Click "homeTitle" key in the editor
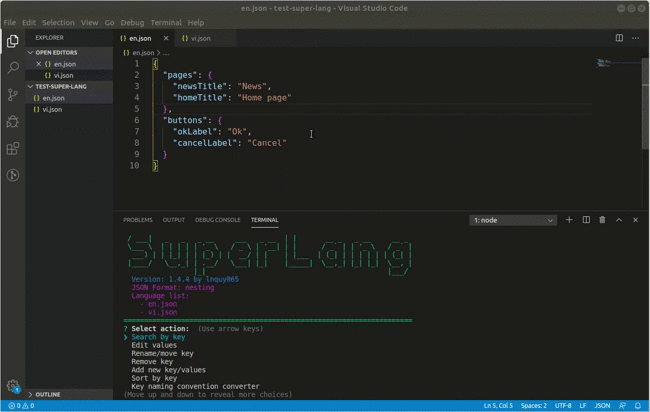 coord(202,98)
